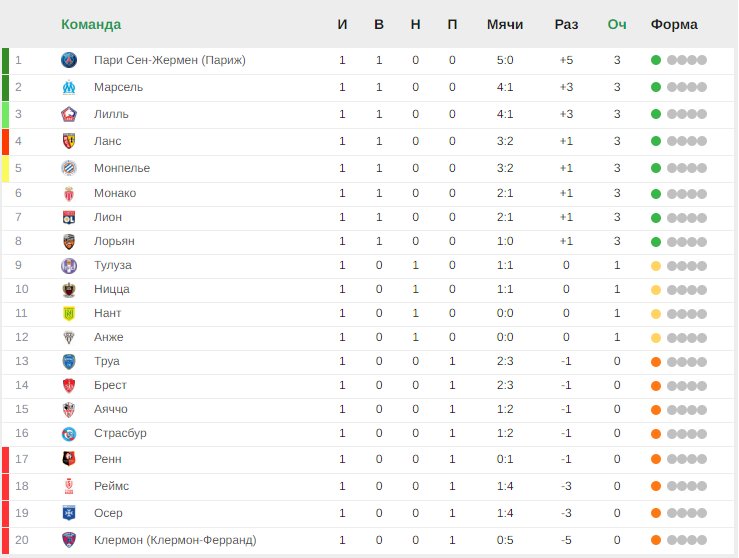739x558 pixels.
Task: Click Реймс orange loss form dot
Action: coord(656,486)
